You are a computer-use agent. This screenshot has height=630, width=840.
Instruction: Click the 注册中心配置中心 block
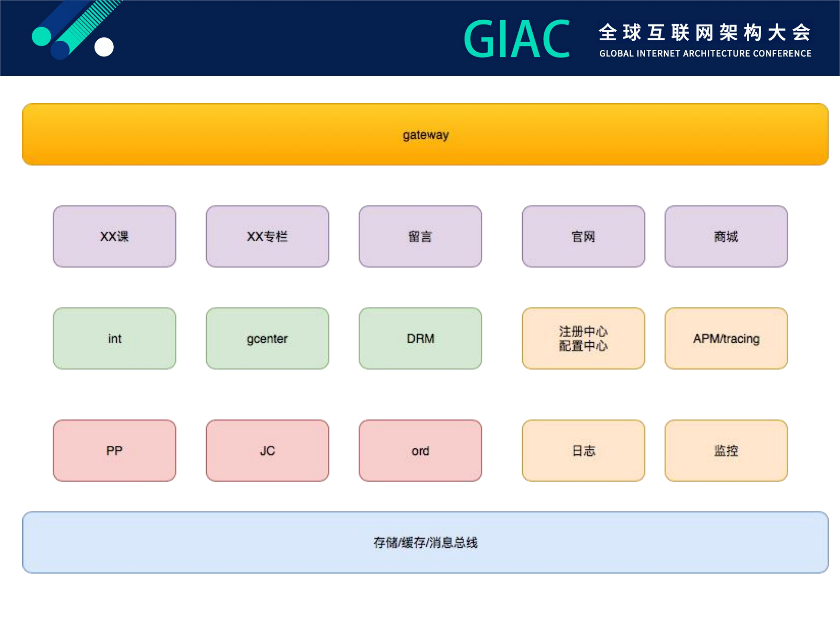583,338
